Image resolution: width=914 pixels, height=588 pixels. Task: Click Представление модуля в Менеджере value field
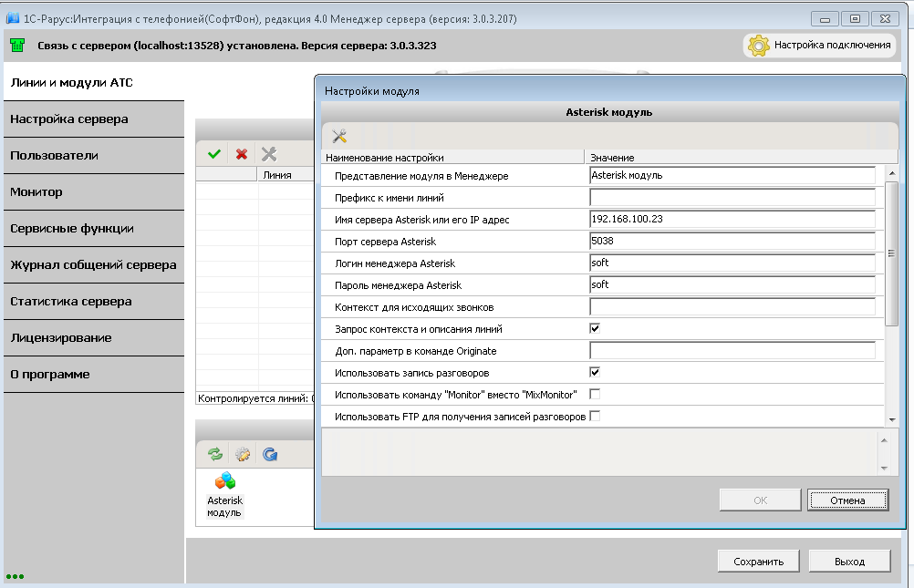tap(732, 175)
